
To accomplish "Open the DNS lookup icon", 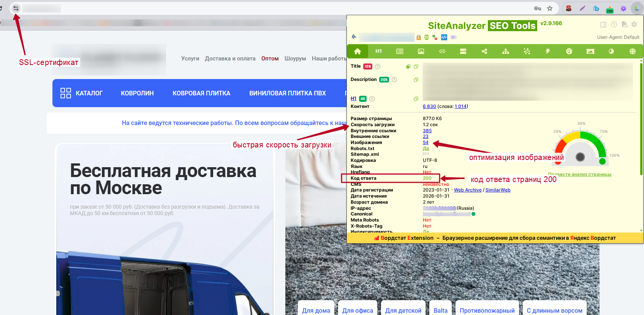I will (427, 37).
